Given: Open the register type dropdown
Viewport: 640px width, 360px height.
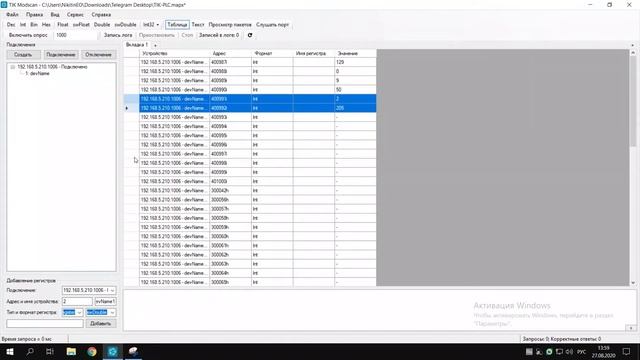Looking at the screenshot, I should (x=72, y=312).
